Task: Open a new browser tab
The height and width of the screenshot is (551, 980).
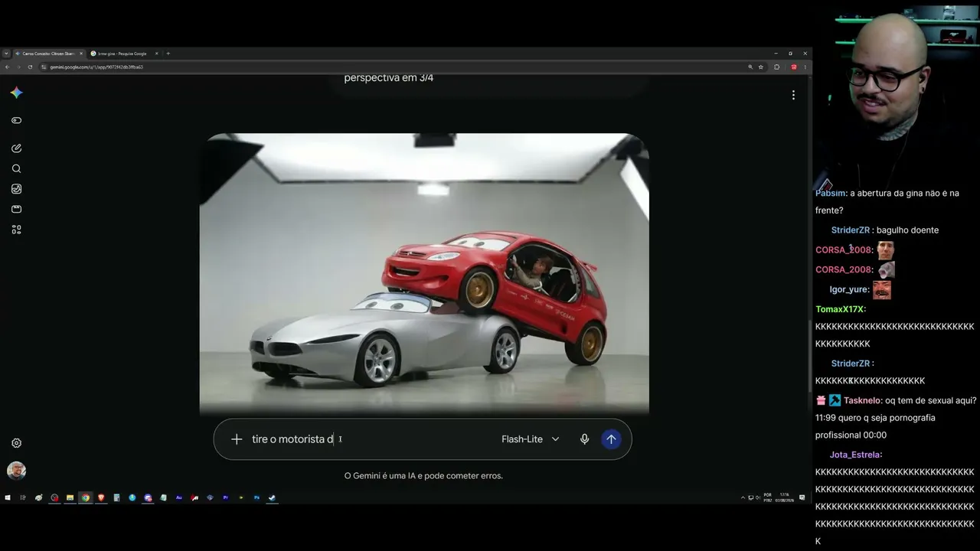Action: tap(168, 54)
